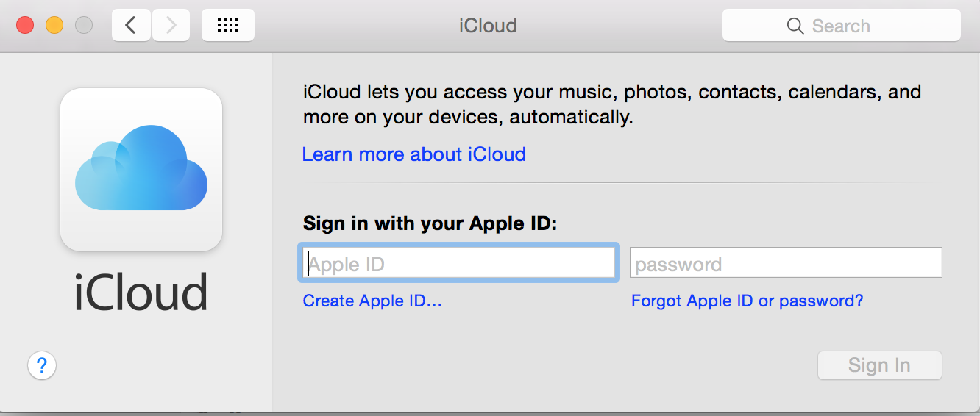This screenshot has height=416, width=980.
Task: Click the forward chevron navigation button
Action: (171, 26)
